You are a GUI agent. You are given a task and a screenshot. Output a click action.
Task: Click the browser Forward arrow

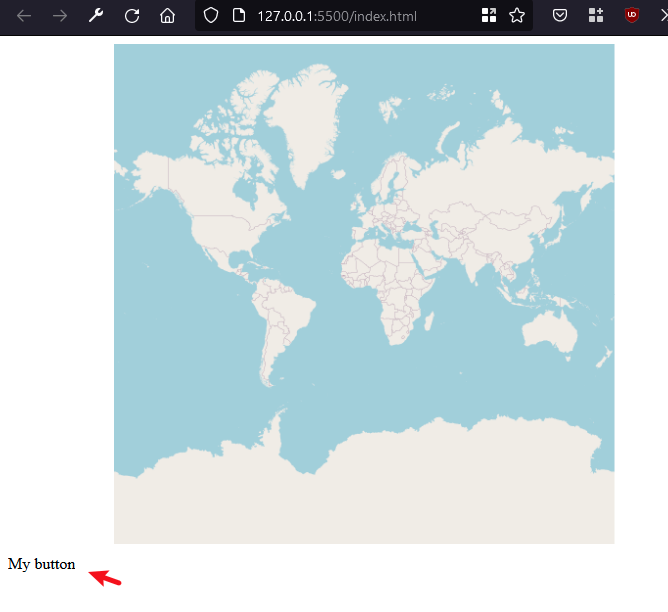tap(60, 16)
